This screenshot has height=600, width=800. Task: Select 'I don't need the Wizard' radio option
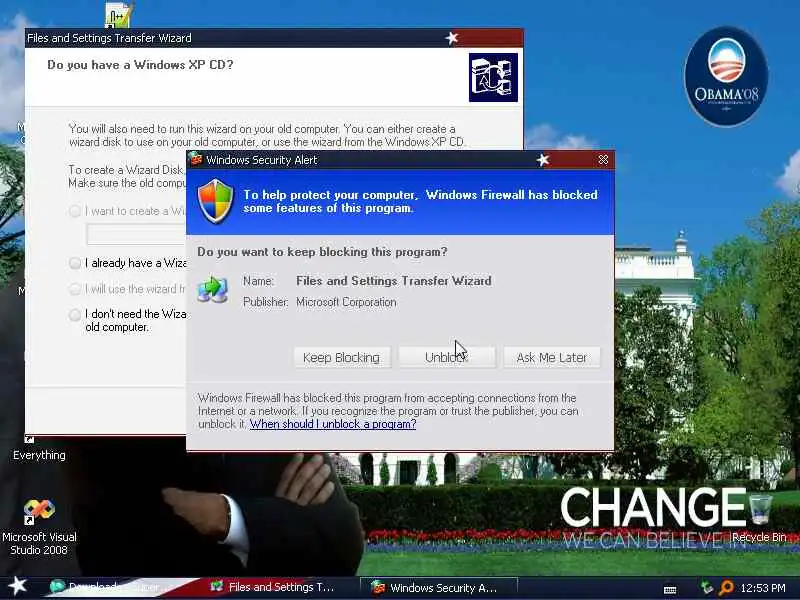(75, 314)
